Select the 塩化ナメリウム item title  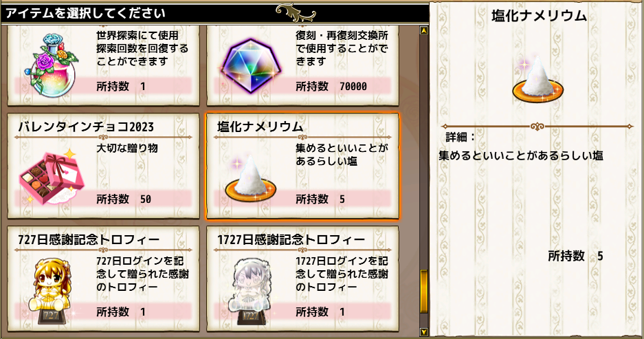click(260, 127)
